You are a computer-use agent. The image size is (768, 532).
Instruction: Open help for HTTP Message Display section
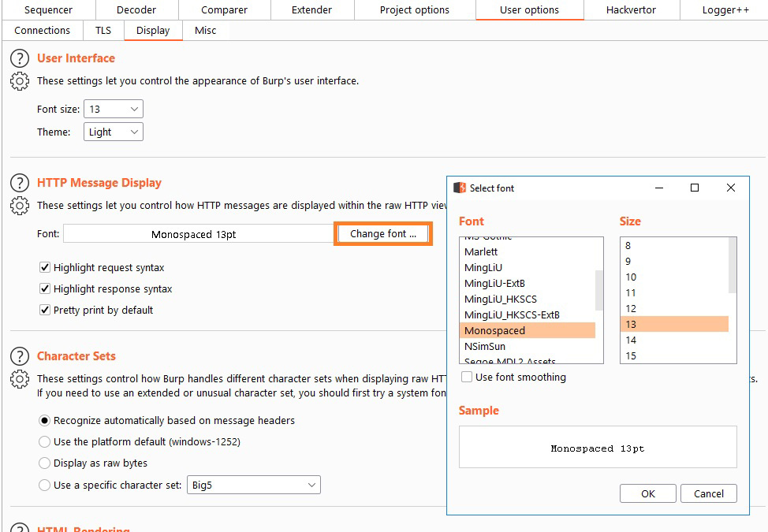tap(20, 183)
